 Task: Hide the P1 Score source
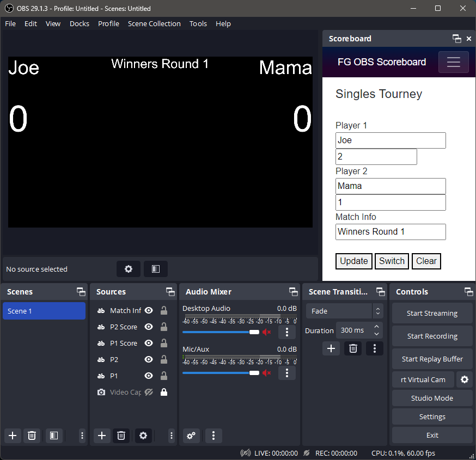(148, 343)
